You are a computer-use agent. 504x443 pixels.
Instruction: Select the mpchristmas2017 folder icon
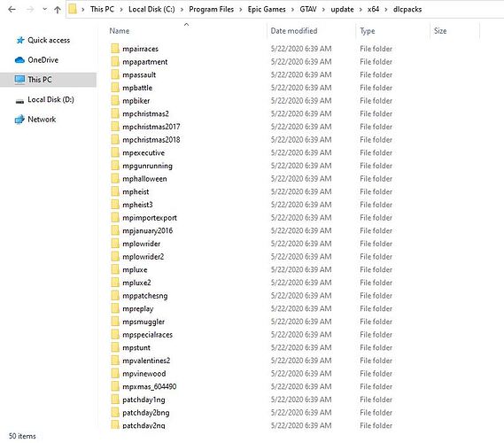(115, 127)
